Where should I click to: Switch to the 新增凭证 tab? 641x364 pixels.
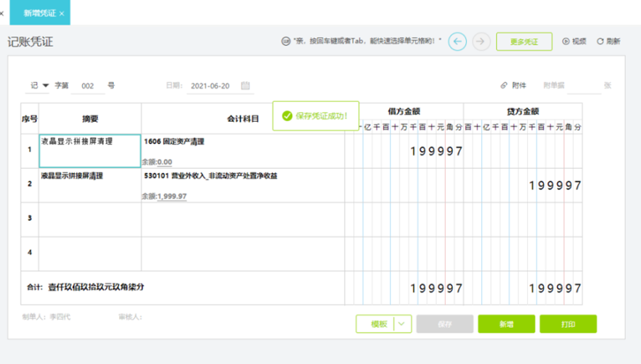point(40,13)
